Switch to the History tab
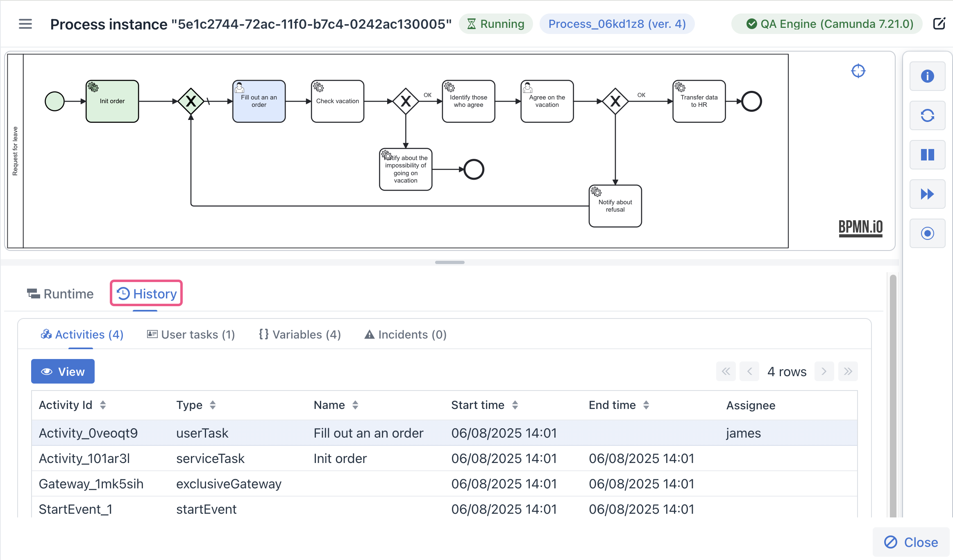The image size is (953, 560). point(146,293)
